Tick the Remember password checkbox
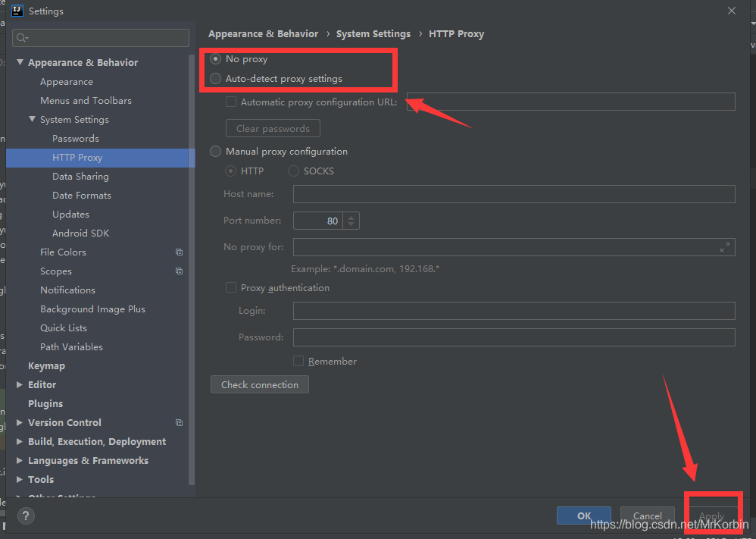 (298, 361)
